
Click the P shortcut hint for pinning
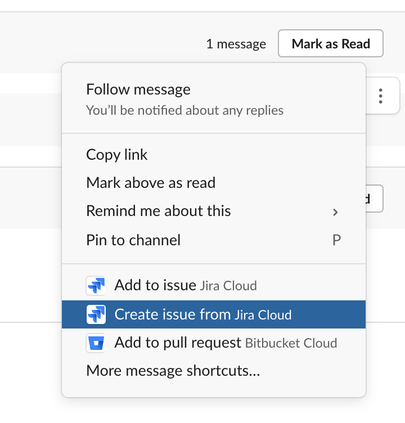pos(336,240)
